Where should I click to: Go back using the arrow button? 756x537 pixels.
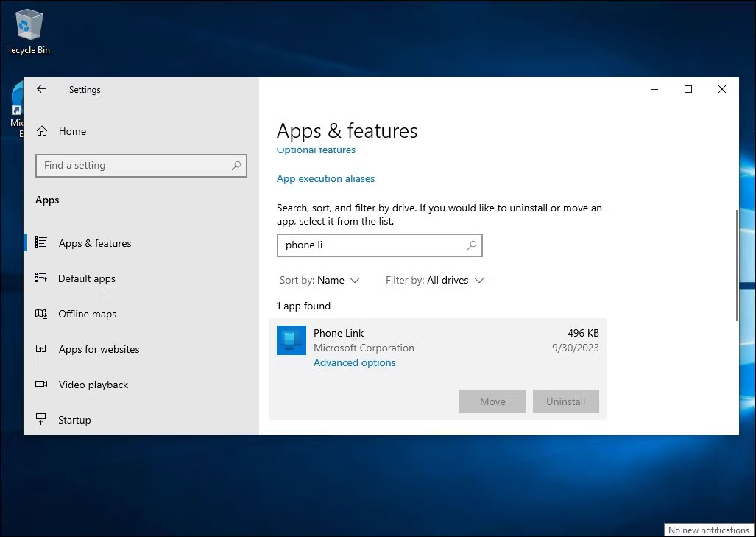pos(41,88)
